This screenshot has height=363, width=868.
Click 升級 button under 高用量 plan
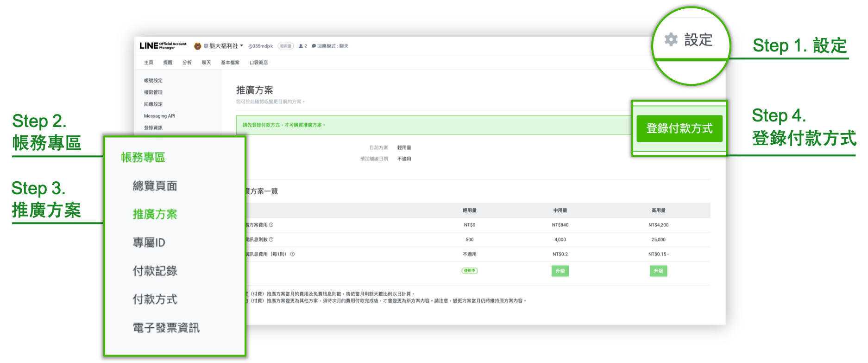[658, 271]
